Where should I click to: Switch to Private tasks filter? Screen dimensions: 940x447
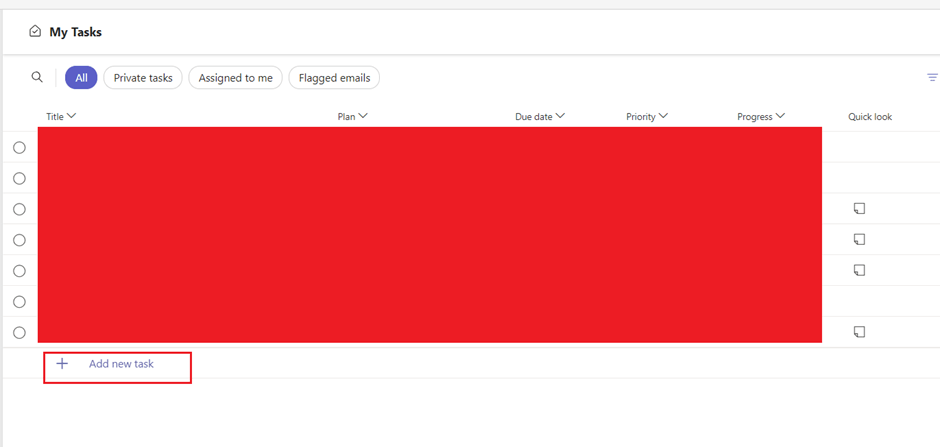click(x=143, y=78)
